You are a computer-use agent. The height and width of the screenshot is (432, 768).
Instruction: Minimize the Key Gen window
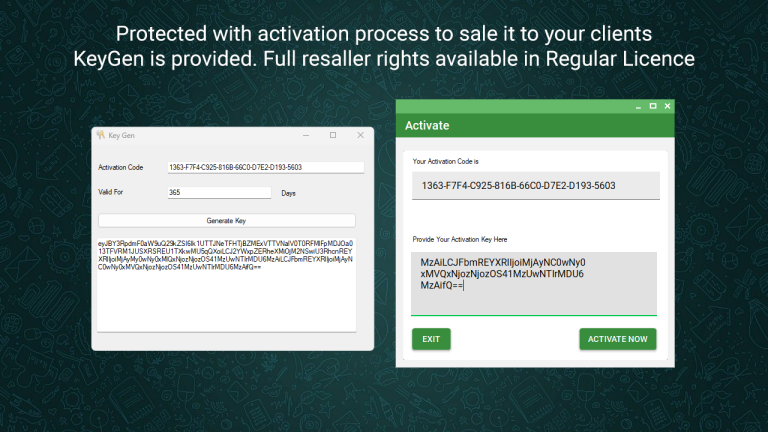coord(306,135)
